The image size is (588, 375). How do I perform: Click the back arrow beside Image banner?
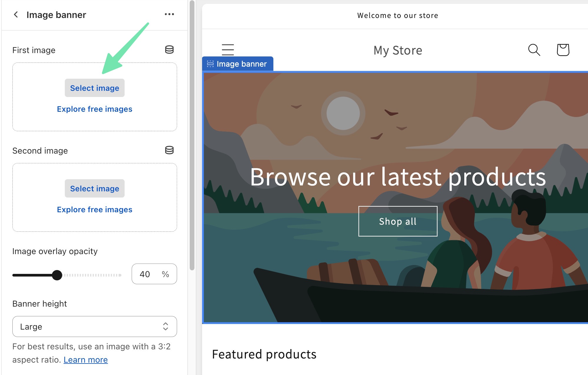16,14
